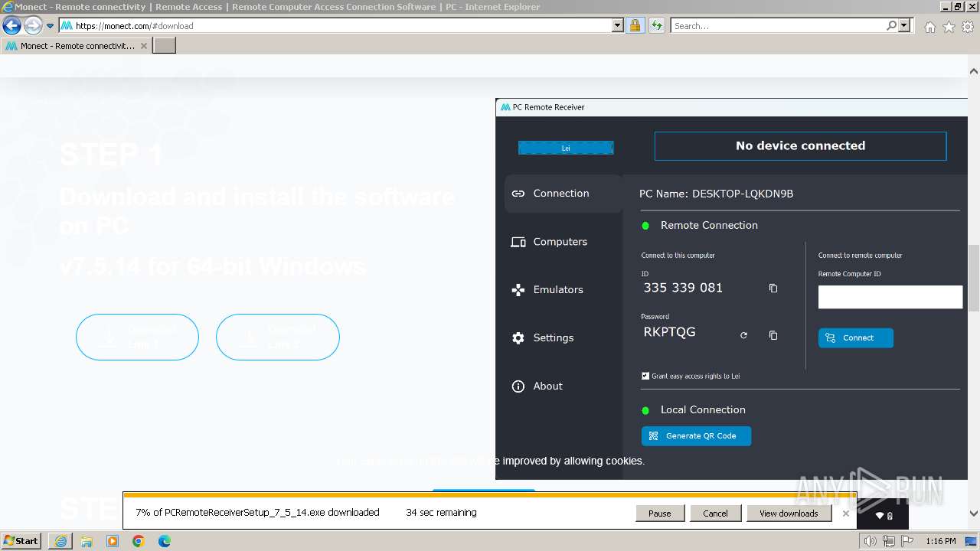The image size is (980, 551).
Task: Toggle Grant easy access rights to Lei
Action: 645,376
